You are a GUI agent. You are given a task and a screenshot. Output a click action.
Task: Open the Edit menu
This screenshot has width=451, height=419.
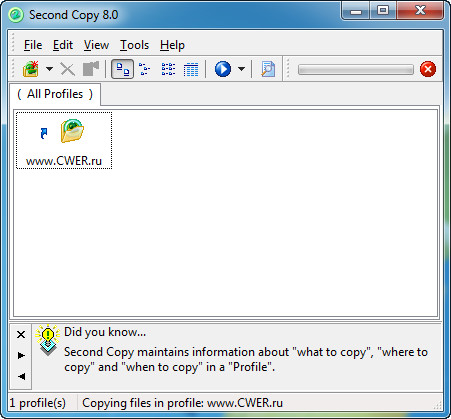click(63, 45)
